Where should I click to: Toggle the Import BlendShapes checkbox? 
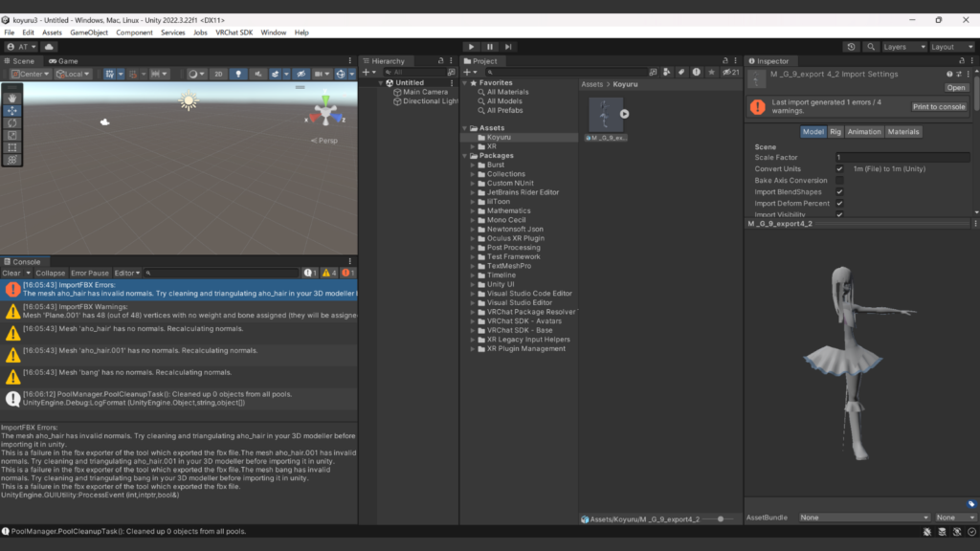click(839, 192)
